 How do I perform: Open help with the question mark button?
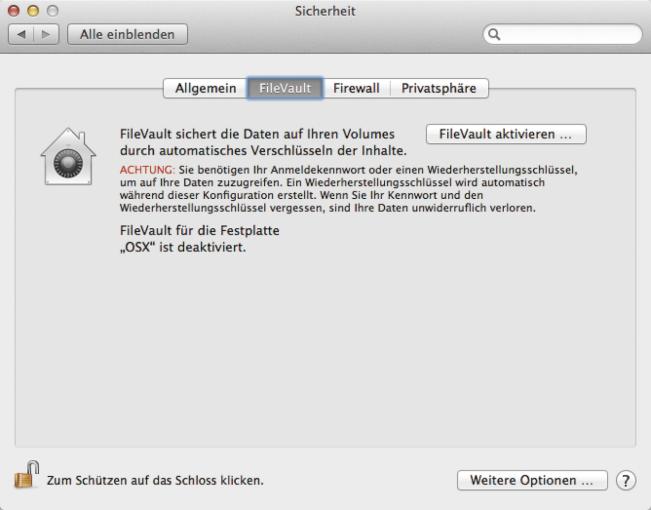click(x=626, y=481)
